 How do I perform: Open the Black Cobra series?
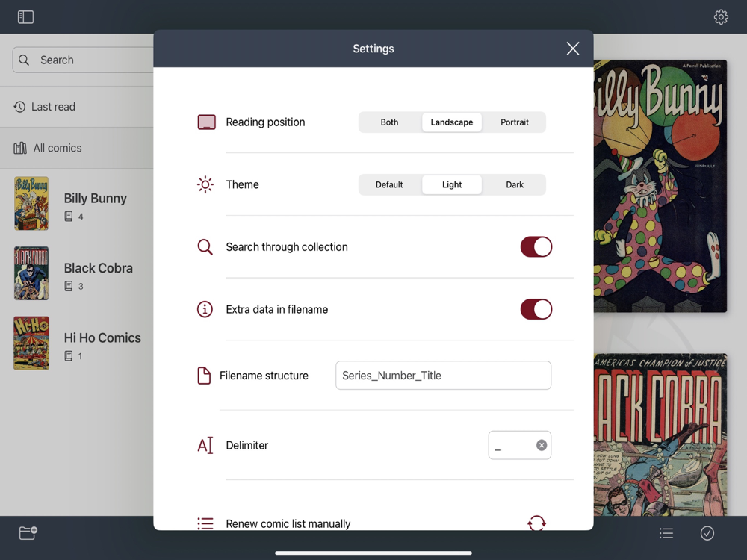(x=77, y=273)
